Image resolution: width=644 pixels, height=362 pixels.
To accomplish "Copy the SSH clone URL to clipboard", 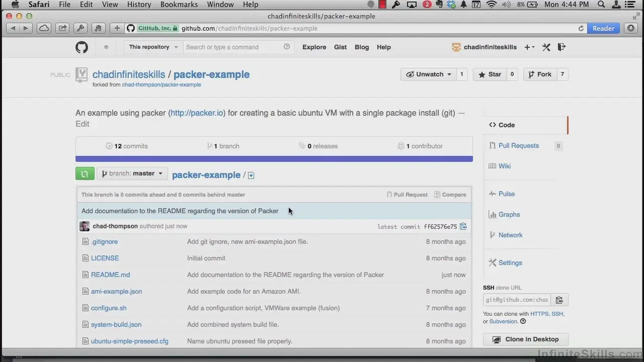I will (559, 300).
